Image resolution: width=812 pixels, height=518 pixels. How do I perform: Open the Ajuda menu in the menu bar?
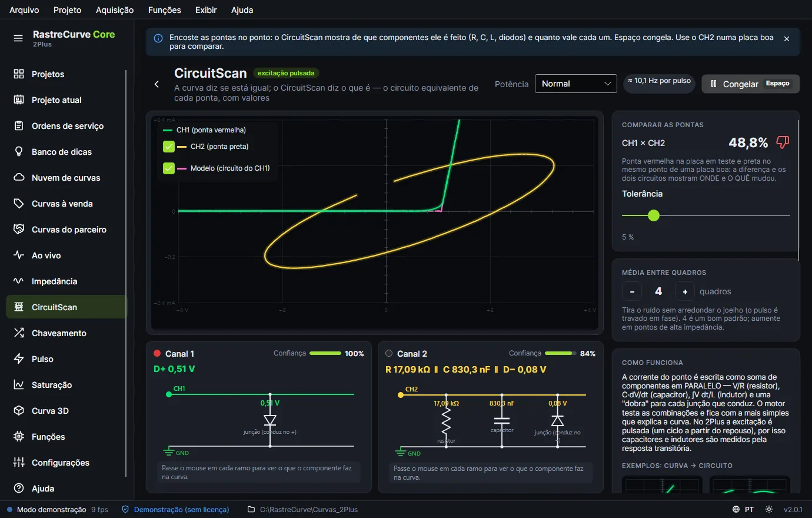(242, 10)
